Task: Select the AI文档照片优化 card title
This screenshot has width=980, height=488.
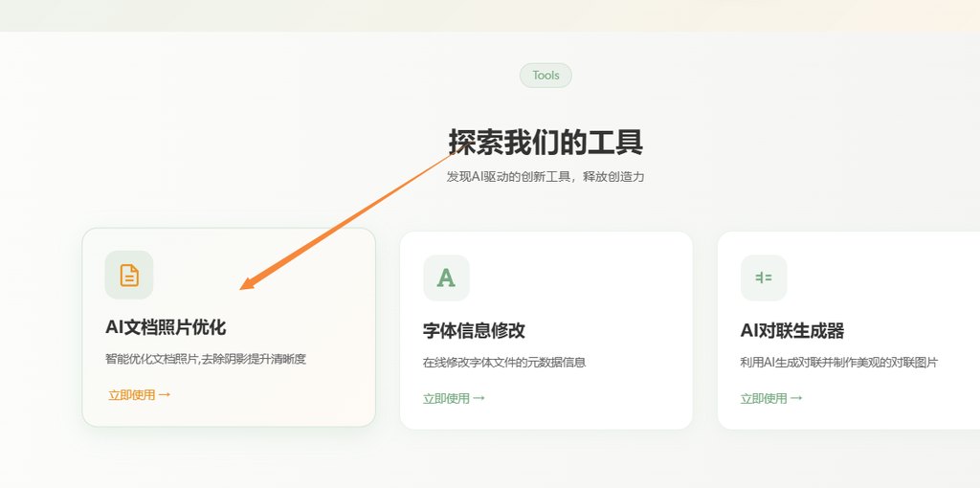Action: (x=166, y=327)
